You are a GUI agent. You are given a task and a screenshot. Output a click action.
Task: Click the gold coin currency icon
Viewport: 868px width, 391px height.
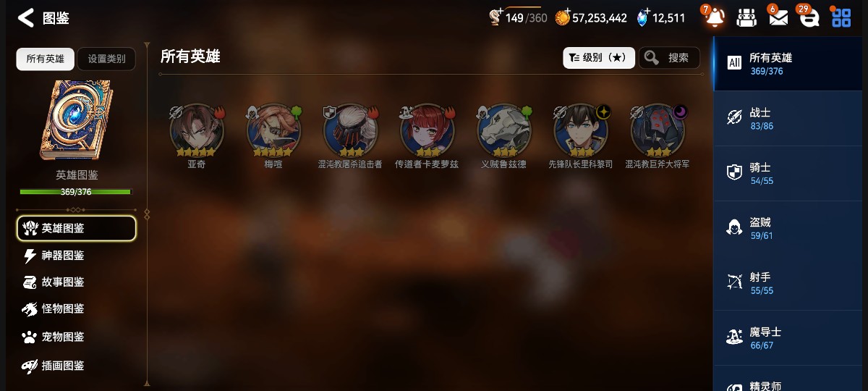coord(562,18)
